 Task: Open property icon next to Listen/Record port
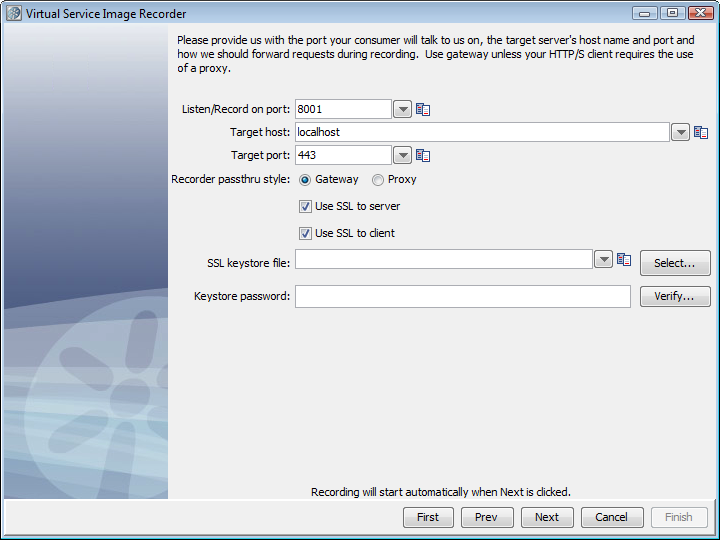pos(423,110)
